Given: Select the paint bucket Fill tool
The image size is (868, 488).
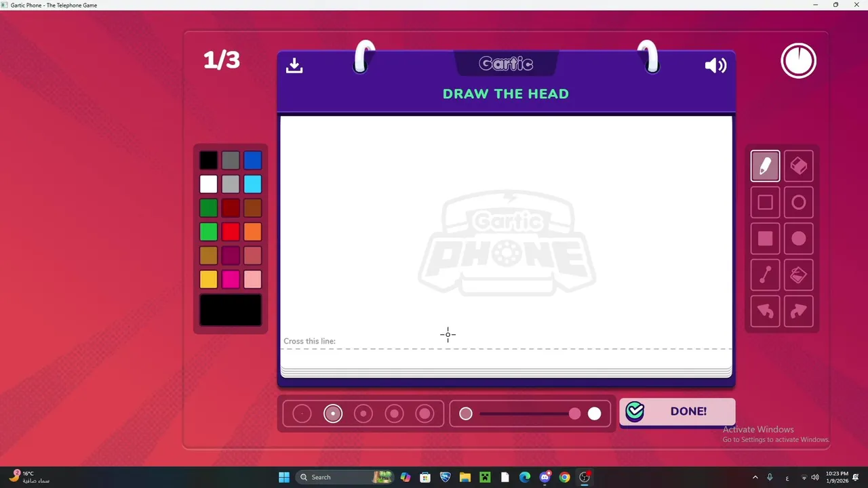Looking at the screenshot, I should coord(798,274).
